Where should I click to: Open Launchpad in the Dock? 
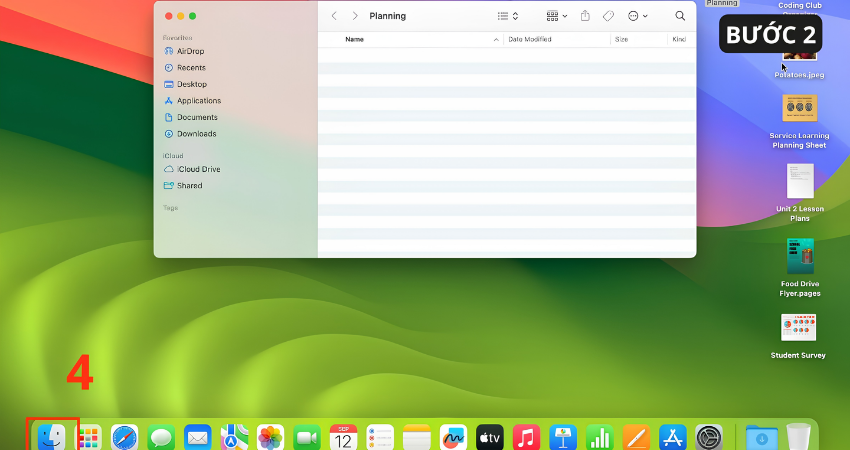[88, 437]
